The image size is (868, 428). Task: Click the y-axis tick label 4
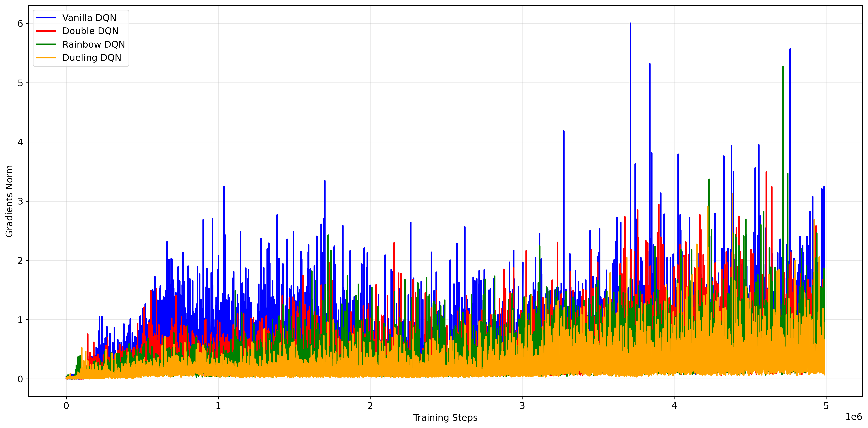coord(20,142)
